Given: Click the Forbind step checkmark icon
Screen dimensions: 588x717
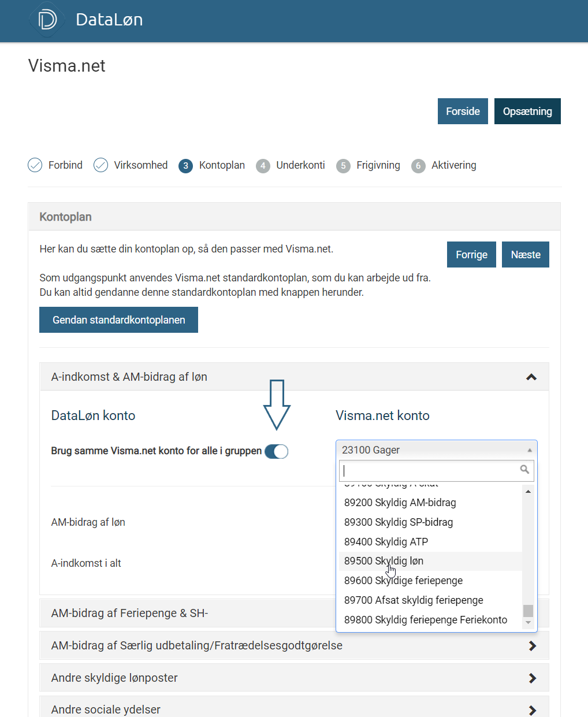Looking at the screenshot, I should click(35, 165).
